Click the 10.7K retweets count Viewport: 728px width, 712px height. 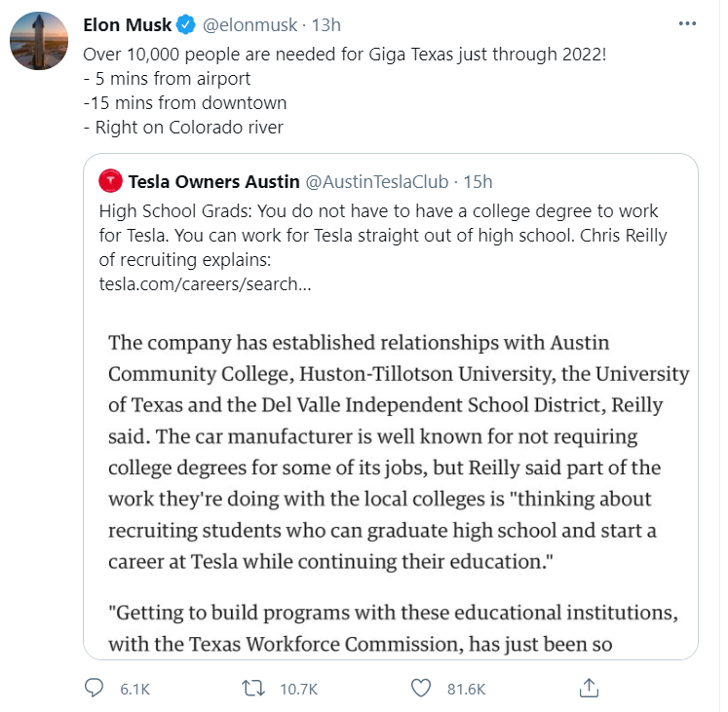tap(298, 689)
